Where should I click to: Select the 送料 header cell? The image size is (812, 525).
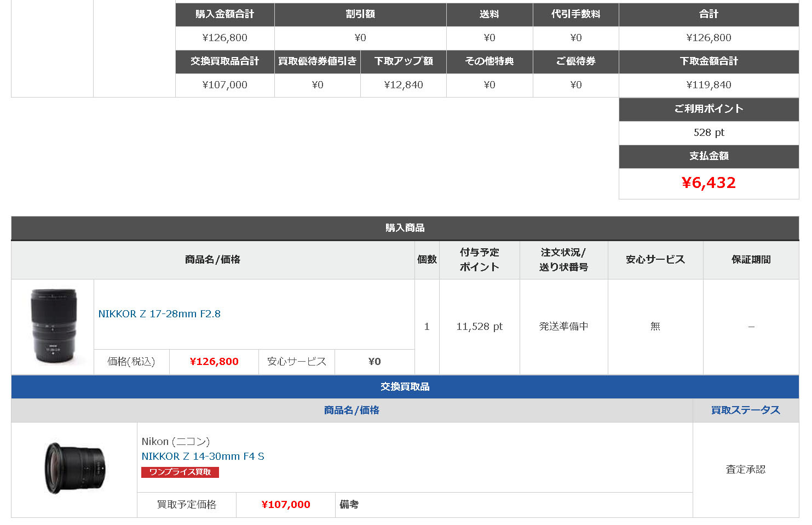pyautogui.click(x=489, y=14)
